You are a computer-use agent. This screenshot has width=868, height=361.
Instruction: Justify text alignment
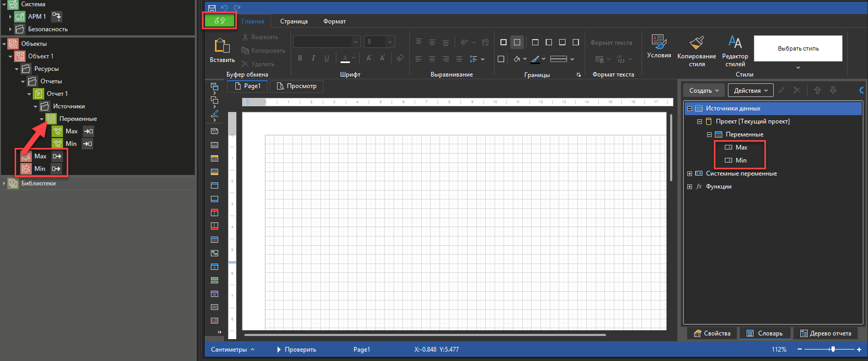point(459,59)
